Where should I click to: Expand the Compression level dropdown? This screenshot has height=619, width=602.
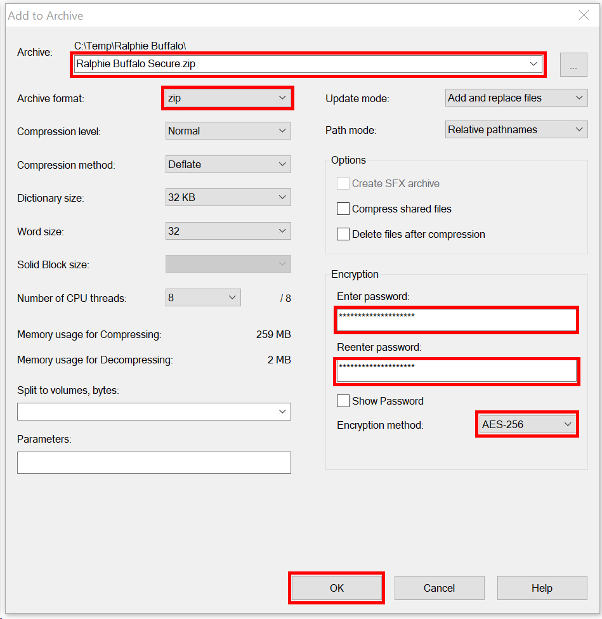coord(228,131)
